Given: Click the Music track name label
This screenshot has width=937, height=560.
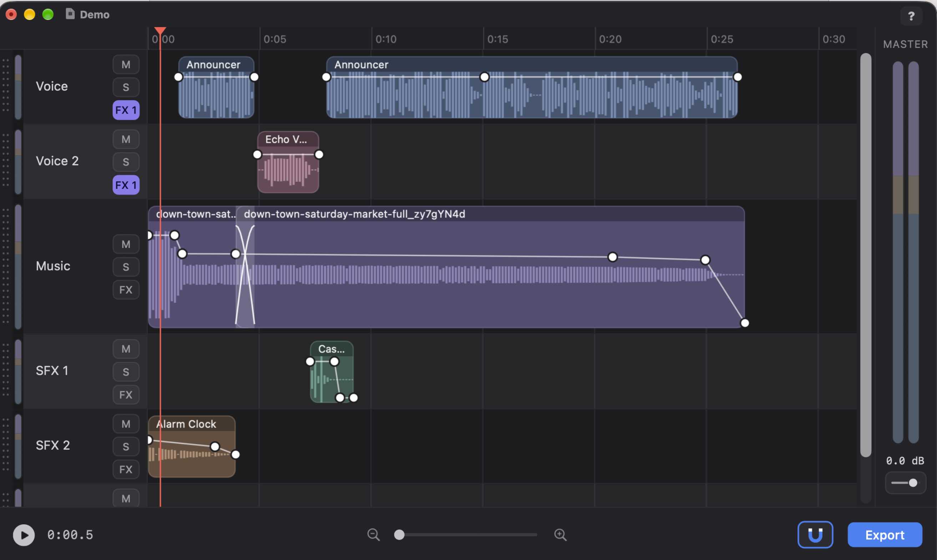Looking at the screenshot, I should 53,266.
